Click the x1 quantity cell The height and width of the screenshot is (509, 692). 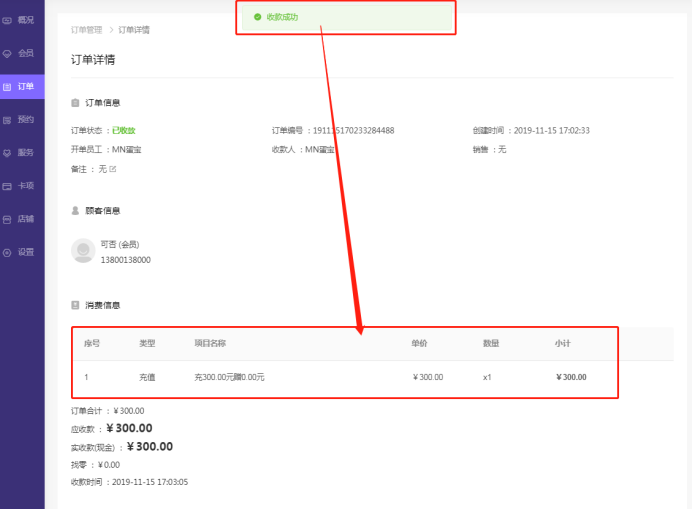tap(487, 377)
